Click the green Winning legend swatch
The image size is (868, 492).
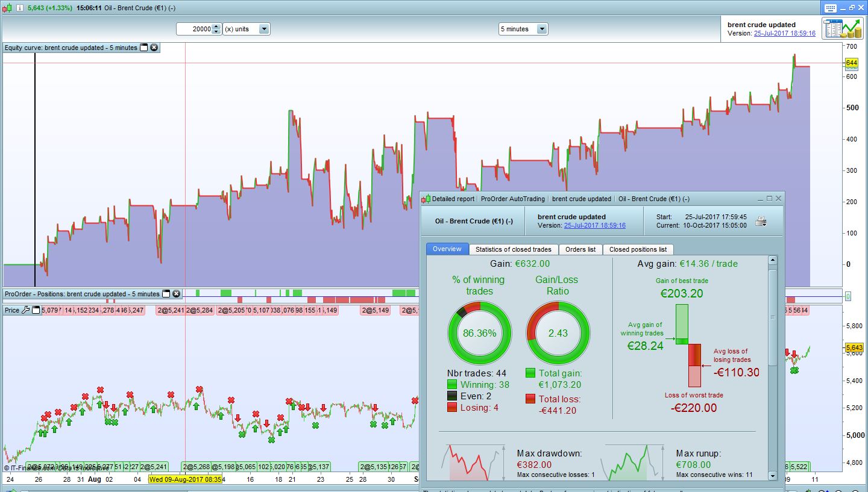pos(452,385)
